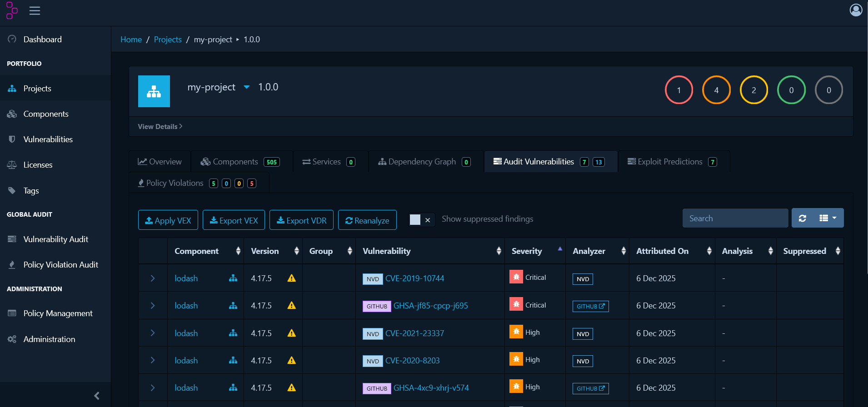
Task: Collapse the sidebar with the chevron
Action: tap(97, 396)
